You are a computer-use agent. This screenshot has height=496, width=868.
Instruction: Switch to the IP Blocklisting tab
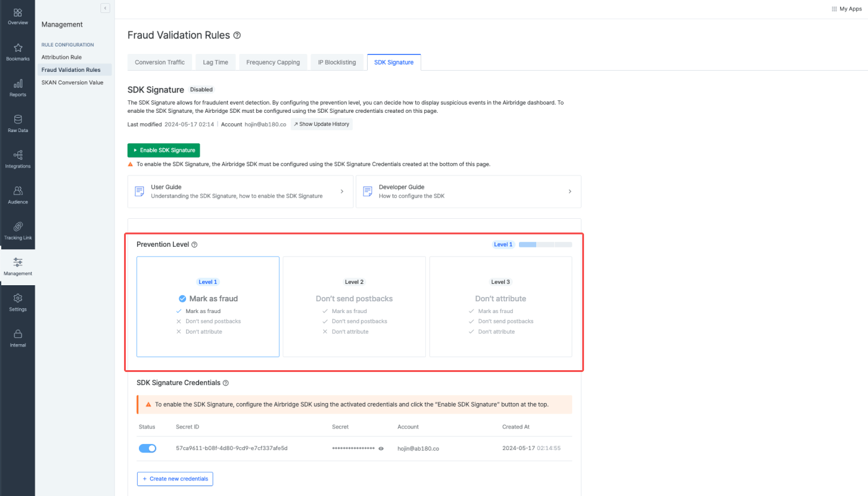[x=337, y=62]
